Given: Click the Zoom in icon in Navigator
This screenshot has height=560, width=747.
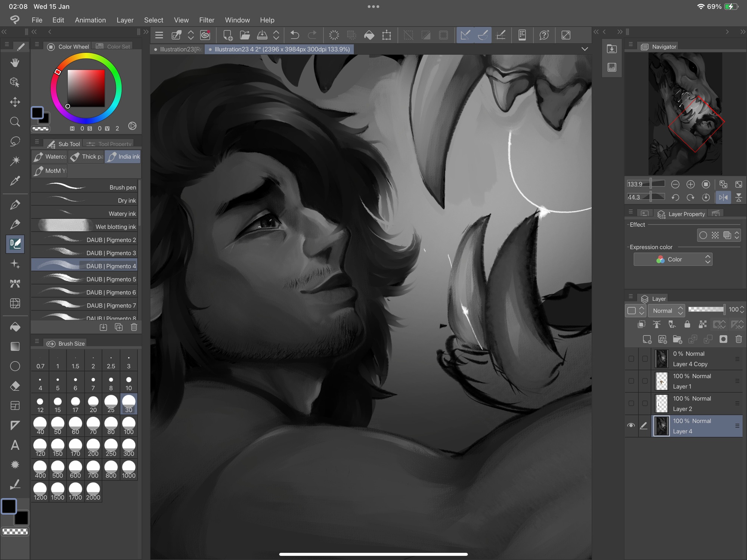Looking at the screenshot, I should click(x=690, y=184).
